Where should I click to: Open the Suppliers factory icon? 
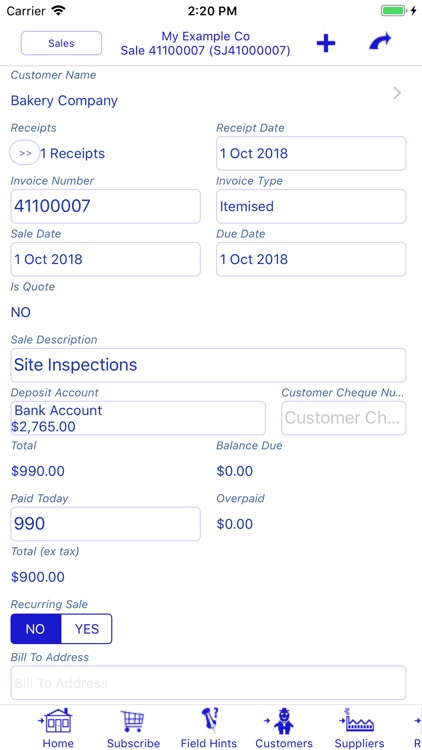click(x=358, y=721)
